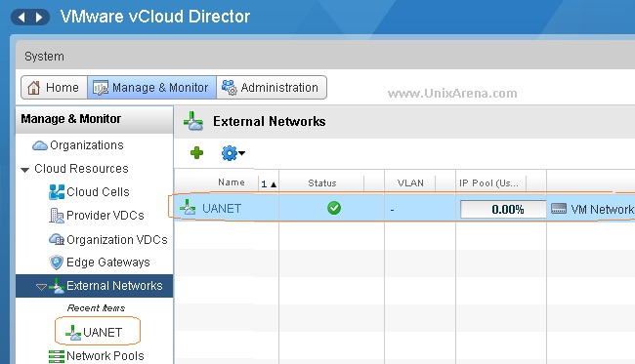Image resolution: width=635 pixels, height=364 pixels.
Task: Click the Cloud Cells icon
Action: (57, 192)
